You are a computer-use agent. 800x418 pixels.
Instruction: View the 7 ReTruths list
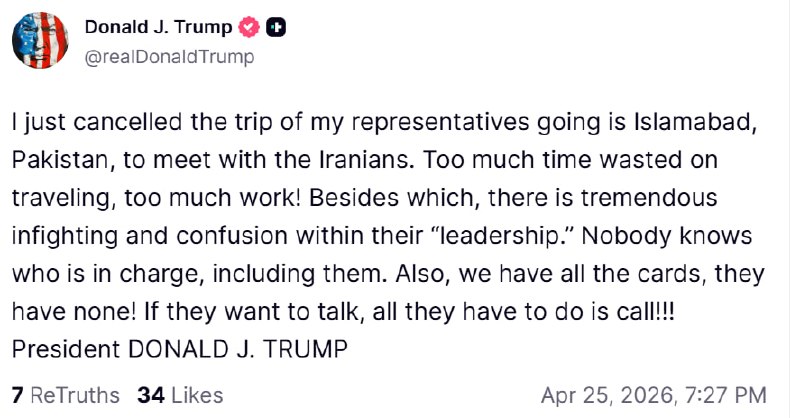pyautogui.click(x=65, y=395)
